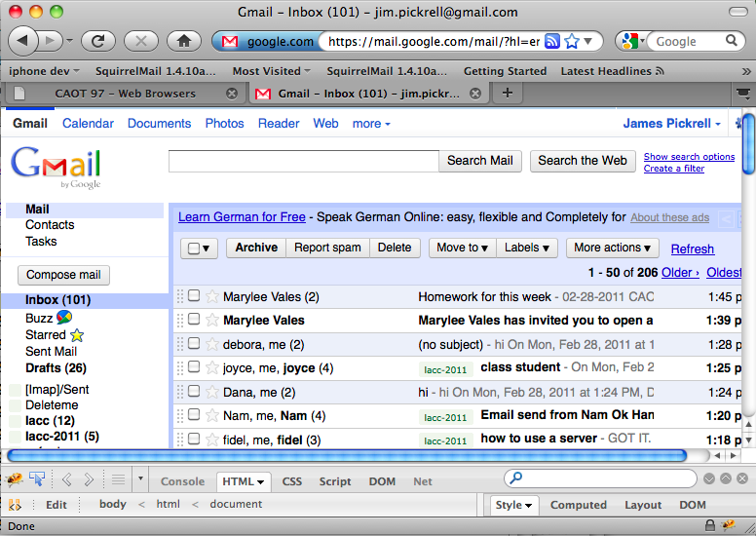Expand the more menu in Google bar

pos(371,124)
